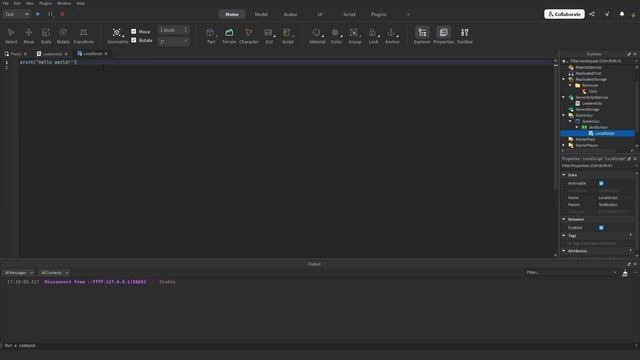Pause the running test
Screen dimensions: 640x360
coord(50,14)
